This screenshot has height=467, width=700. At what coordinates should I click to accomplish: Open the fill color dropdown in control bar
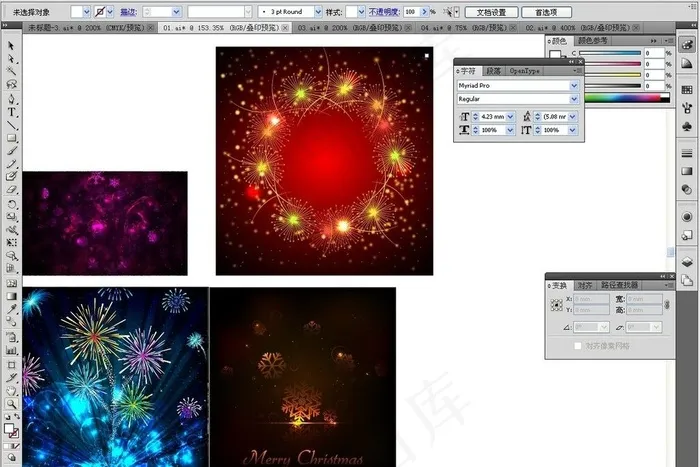87,12
